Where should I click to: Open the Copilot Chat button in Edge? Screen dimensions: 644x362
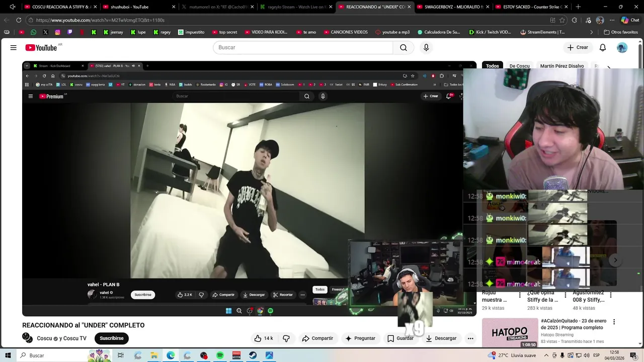630,20
